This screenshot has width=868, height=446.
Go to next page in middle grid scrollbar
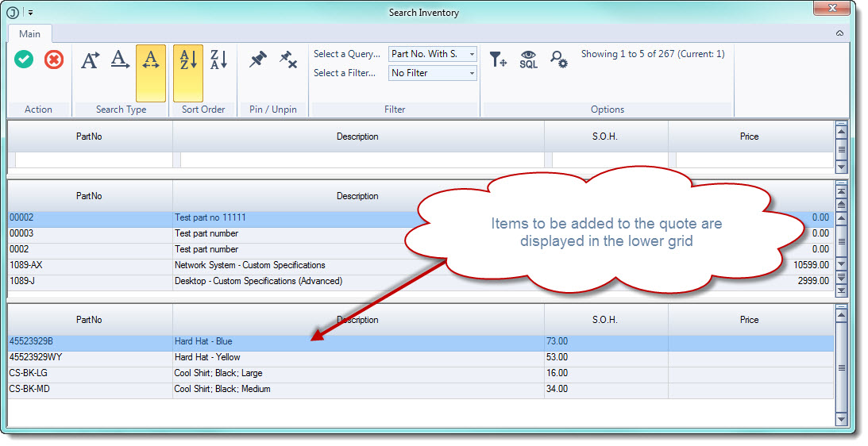pos(842,277)
